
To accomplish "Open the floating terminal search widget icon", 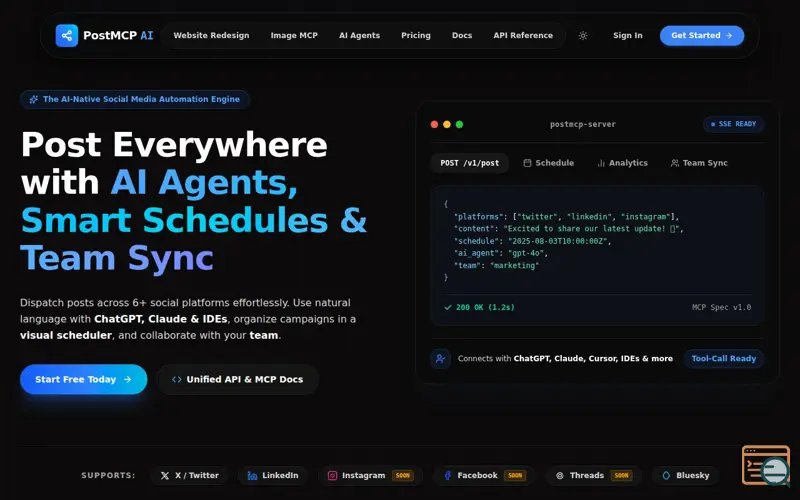I will coord(766,465).
